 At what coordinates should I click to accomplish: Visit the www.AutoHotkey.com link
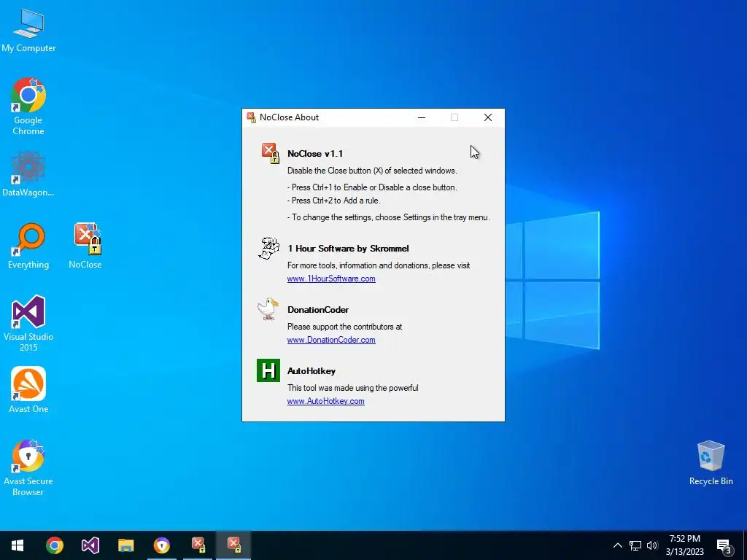pyautogui.click(x=326, y=401)
